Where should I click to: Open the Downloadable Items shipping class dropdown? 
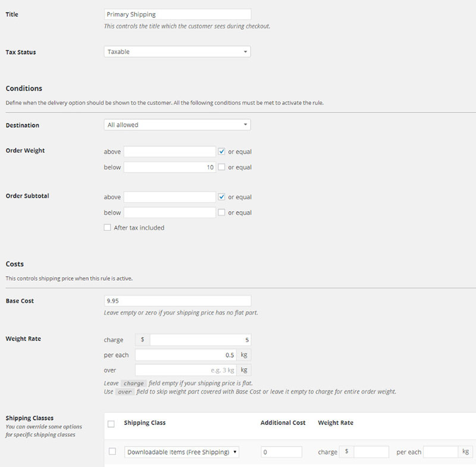pyautogui.click(x=181, y=452)
